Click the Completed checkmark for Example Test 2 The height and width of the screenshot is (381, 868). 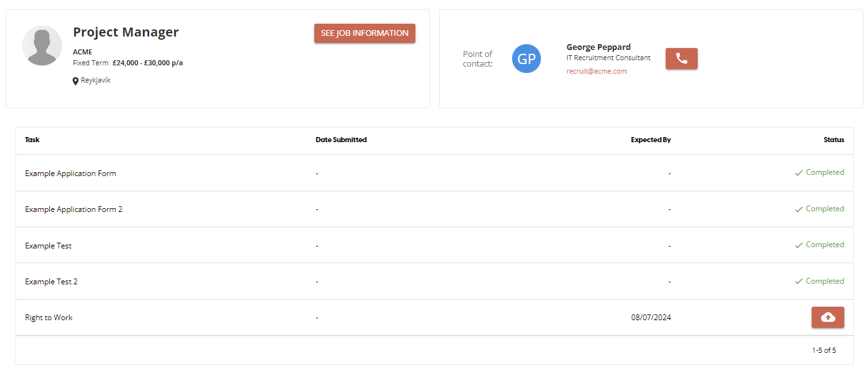click(x=798, y=282)
